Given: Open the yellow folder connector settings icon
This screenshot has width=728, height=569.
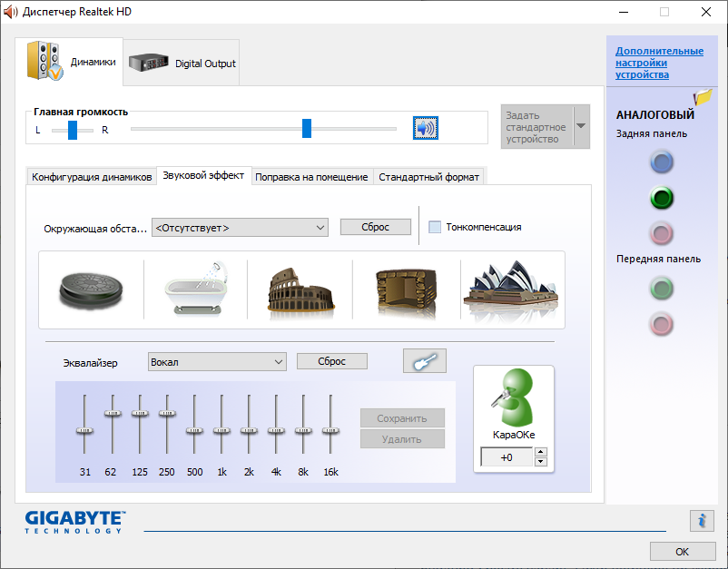Looking at the screenshot, I should [703, 97].
